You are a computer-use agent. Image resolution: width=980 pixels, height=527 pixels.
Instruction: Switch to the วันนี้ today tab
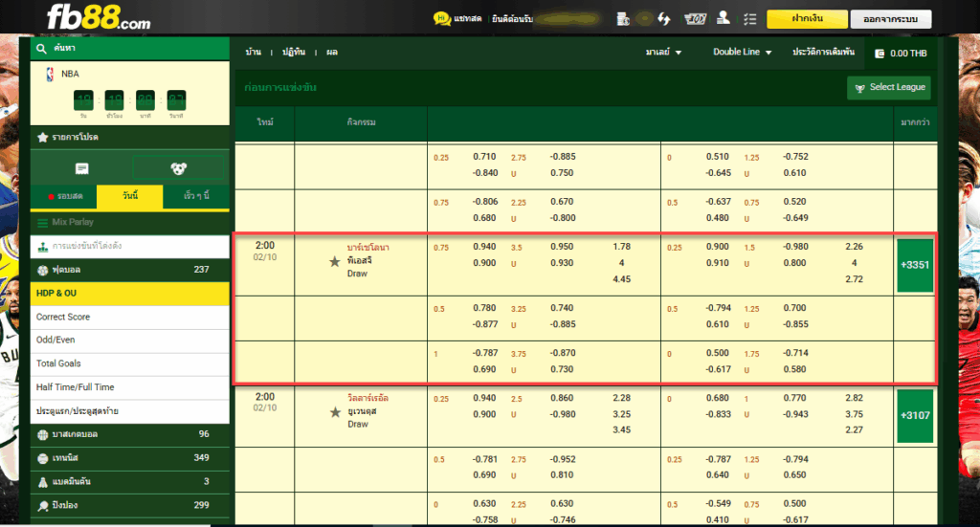(130, 197)
